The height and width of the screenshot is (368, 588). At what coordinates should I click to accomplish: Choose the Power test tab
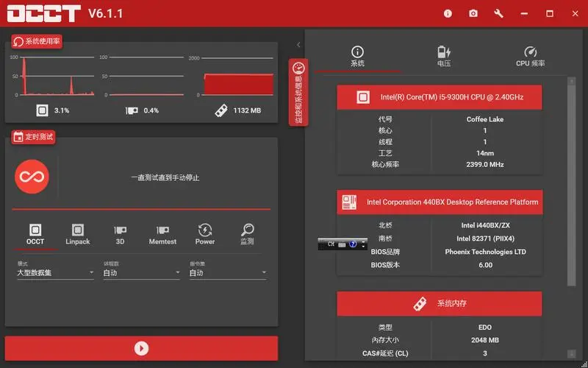[205, 234]
